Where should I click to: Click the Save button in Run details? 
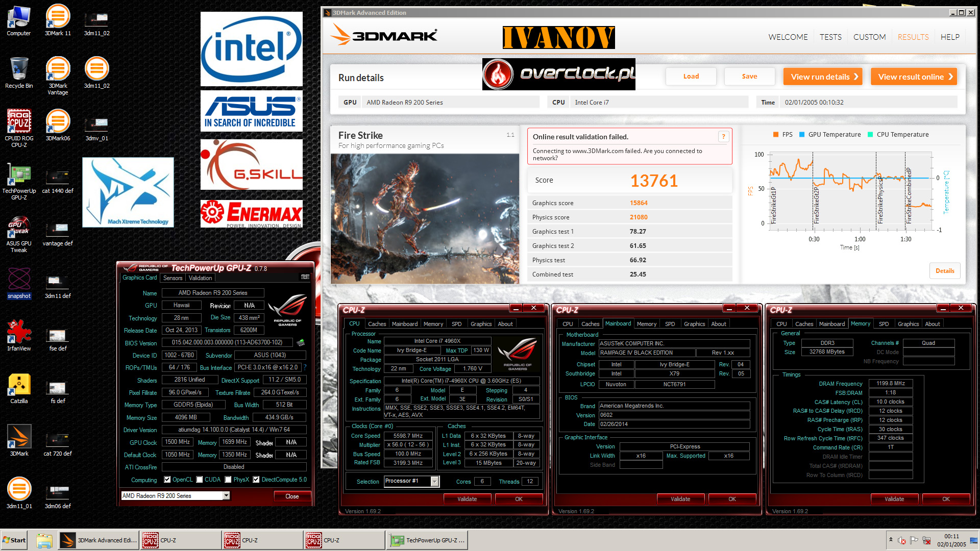[749, 77]
